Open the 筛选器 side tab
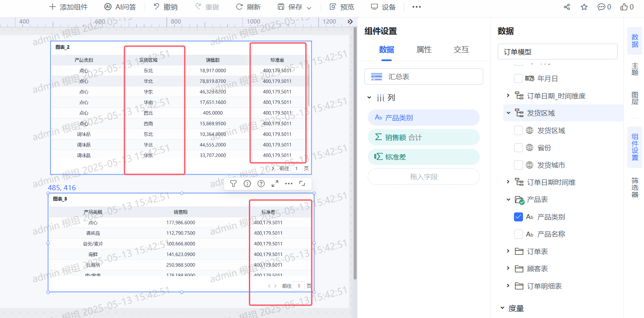Screen dimensions: 644x318 635,188
